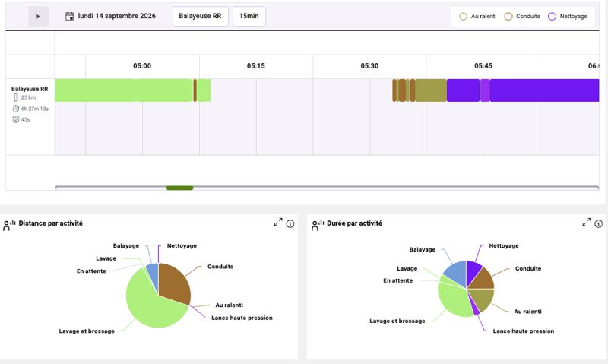
Task: Click the Conduite slice in Durée pie
Action: (x=484, y=279)
